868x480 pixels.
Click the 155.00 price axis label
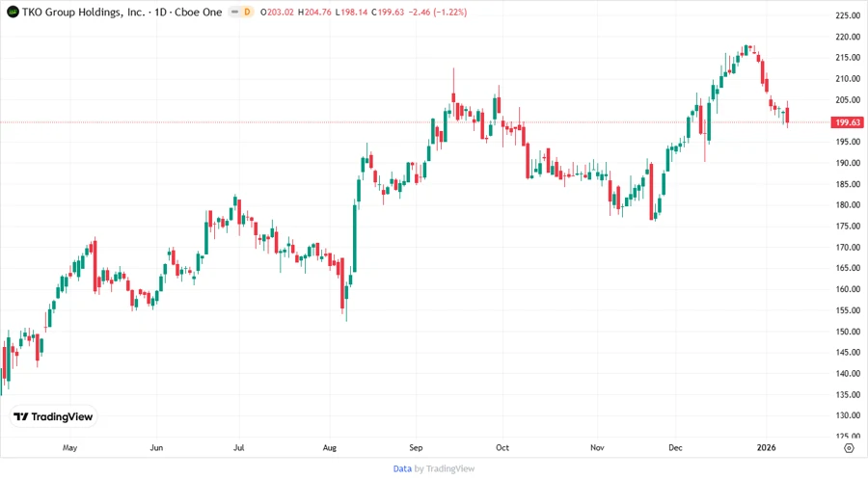[848, 310]
